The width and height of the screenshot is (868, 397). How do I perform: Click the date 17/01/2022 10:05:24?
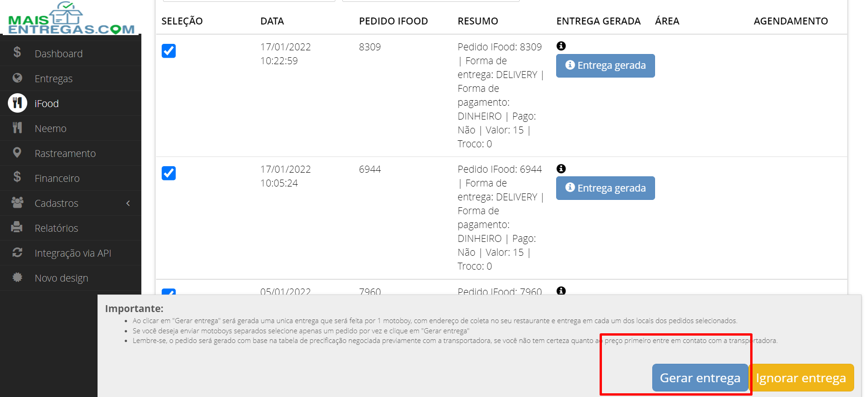(x=285, y=176)
